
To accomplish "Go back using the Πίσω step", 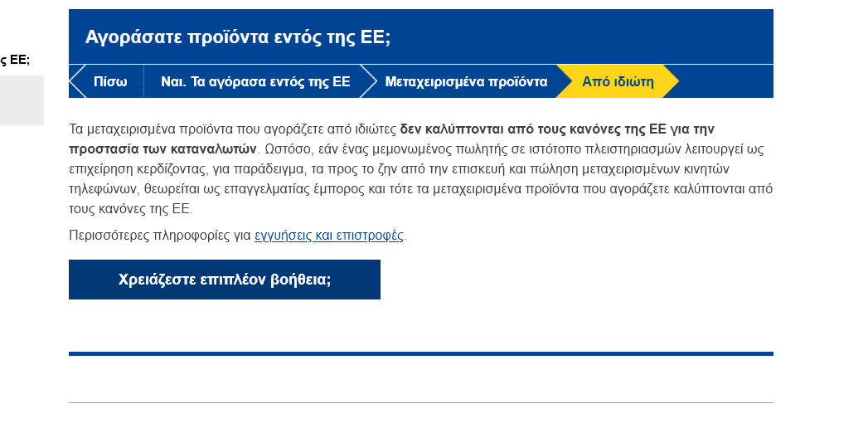I will 110,82.
